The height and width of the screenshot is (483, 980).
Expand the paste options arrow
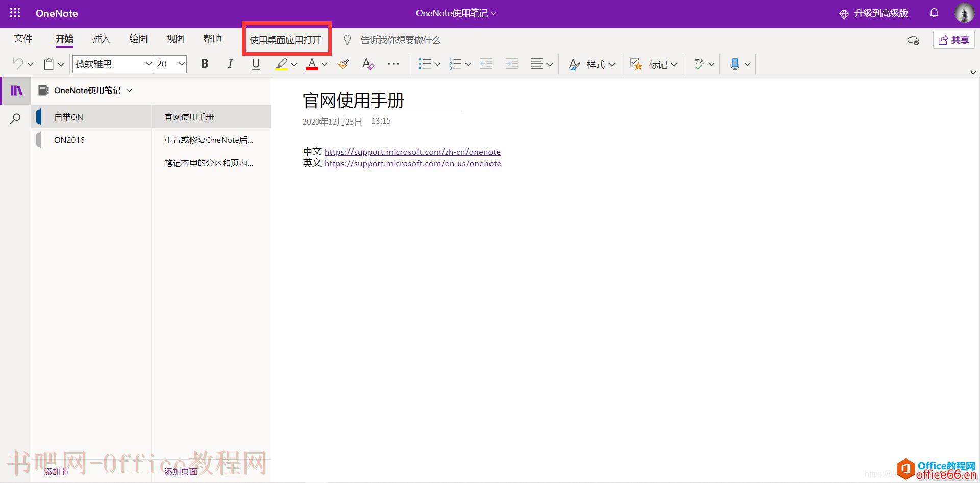(61, 64)
